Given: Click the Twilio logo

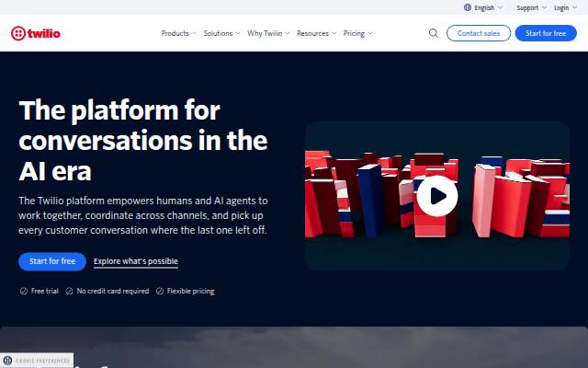Looking at the screenshot, I should pyautogui.click(x=36, y=33).
